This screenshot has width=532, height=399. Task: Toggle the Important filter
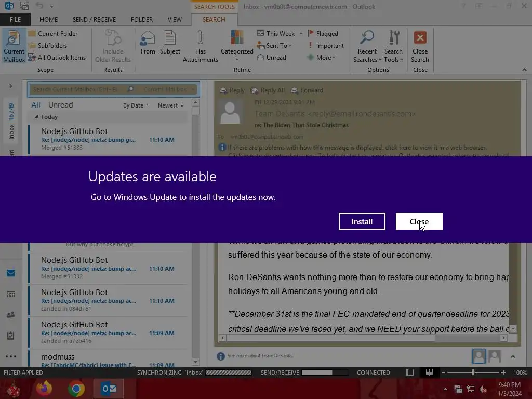326,46
